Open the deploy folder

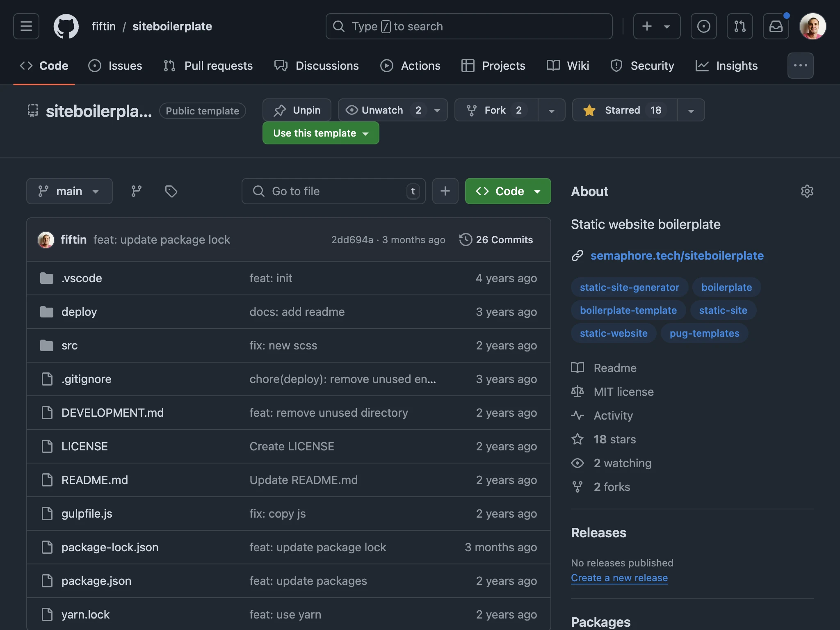point(79,312)
